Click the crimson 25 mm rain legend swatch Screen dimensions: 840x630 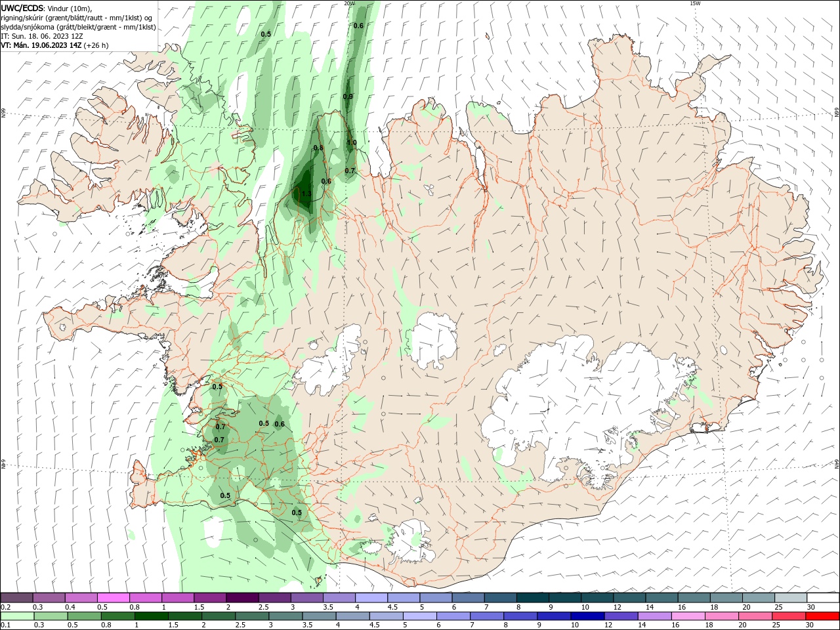tap(789, 616)
